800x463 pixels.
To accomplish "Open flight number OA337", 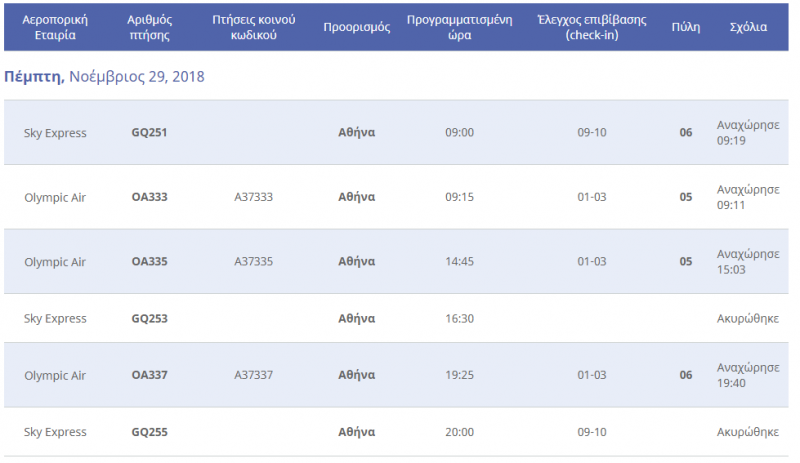I will (149, 375).
